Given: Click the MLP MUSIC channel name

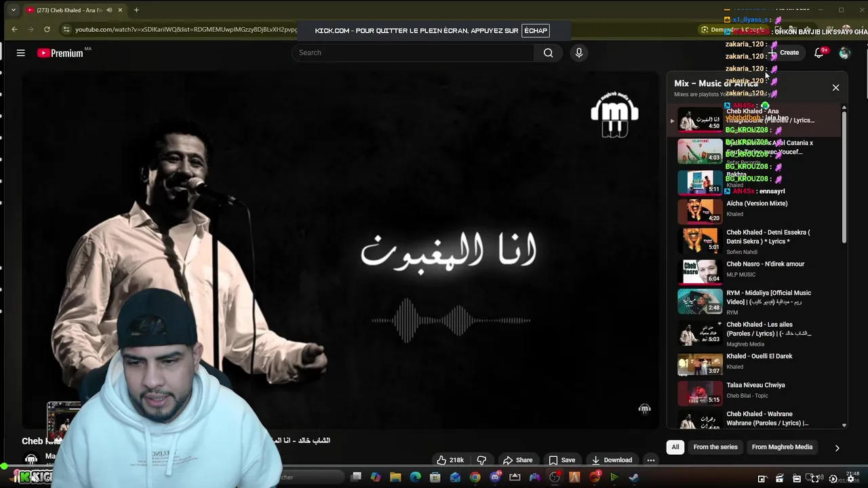Looking at the screenshot, I should click(741, 275).
